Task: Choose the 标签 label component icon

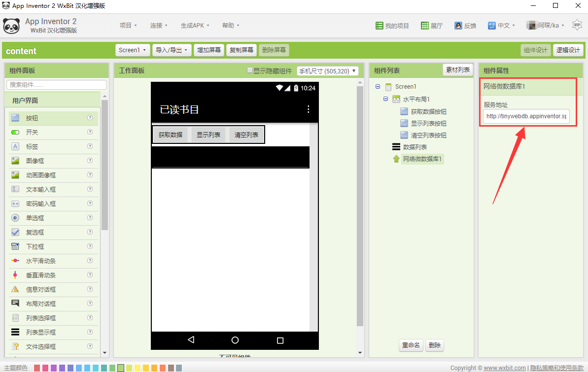Action: 15,147
